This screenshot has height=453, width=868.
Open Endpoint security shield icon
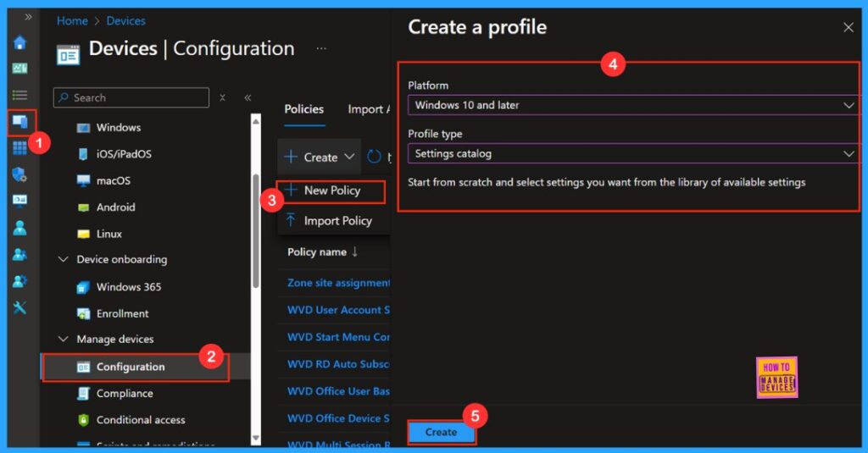coord(20,174)
